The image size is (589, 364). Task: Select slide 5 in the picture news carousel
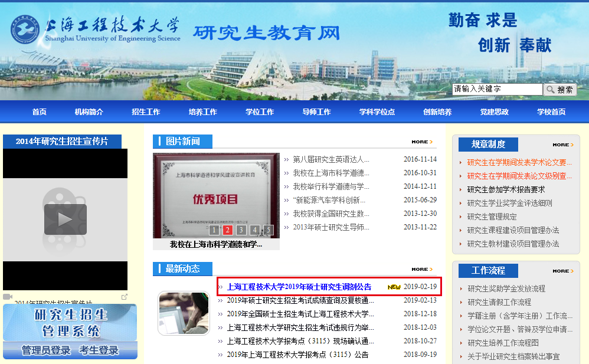click(x=268, y=230)
